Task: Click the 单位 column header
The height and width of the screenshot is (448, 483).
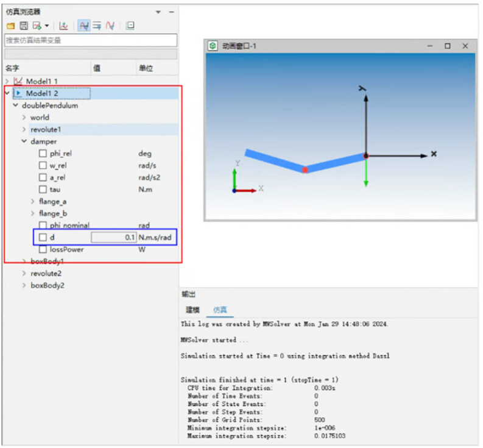Action: 146,68
